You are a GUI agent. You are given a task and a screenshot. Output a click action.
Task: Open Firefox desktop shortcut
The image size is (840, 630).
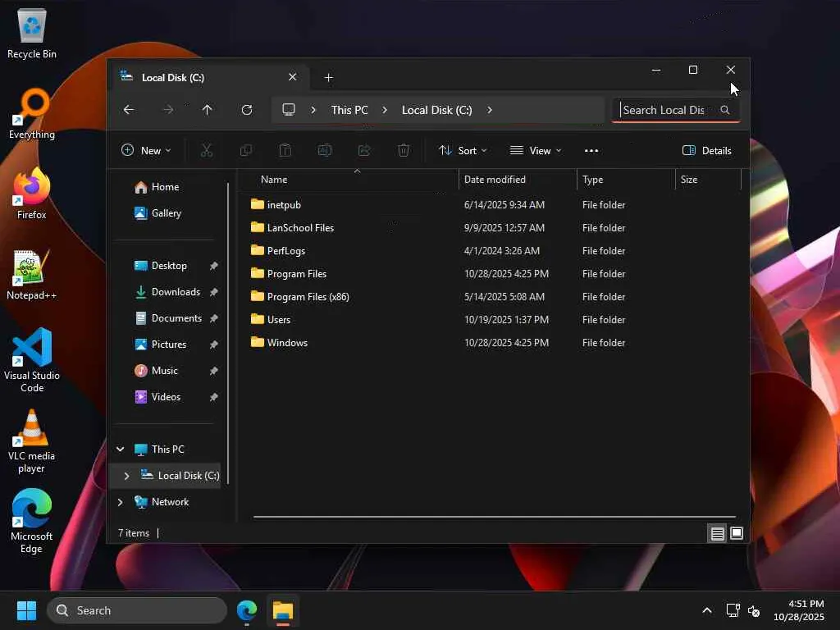32,194
